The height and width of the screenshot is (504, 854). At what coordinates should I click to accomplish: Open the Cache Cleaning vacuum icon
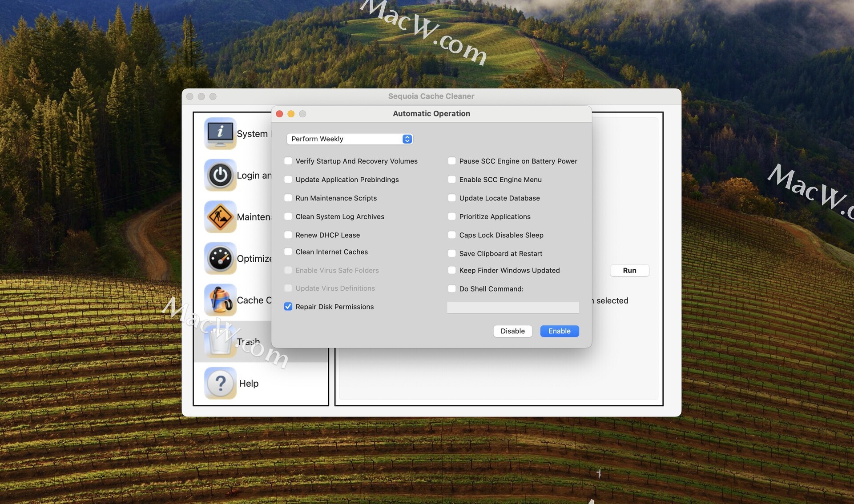[220, 300]
